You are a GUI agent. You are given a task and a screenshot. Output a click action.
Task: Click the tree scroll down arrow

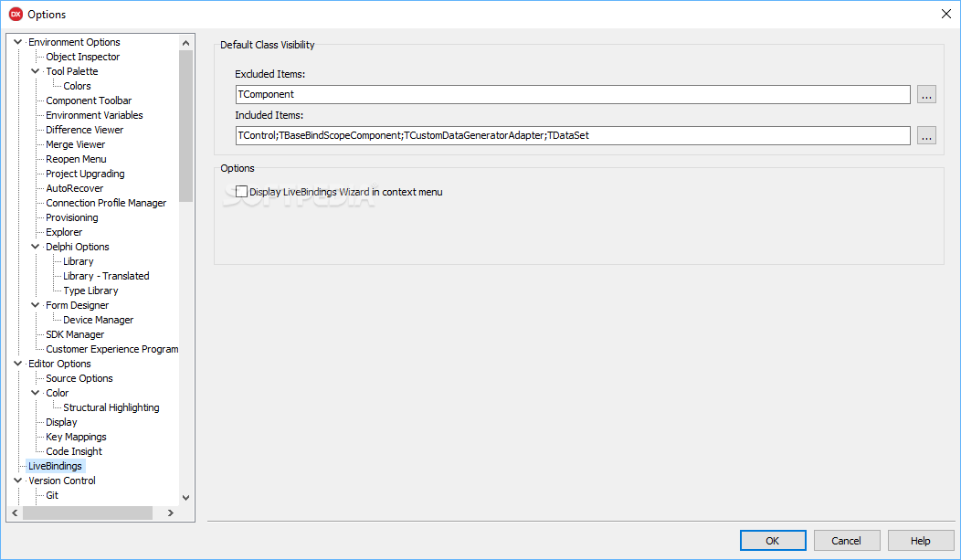pyautogui.click(x=185, y=498)
